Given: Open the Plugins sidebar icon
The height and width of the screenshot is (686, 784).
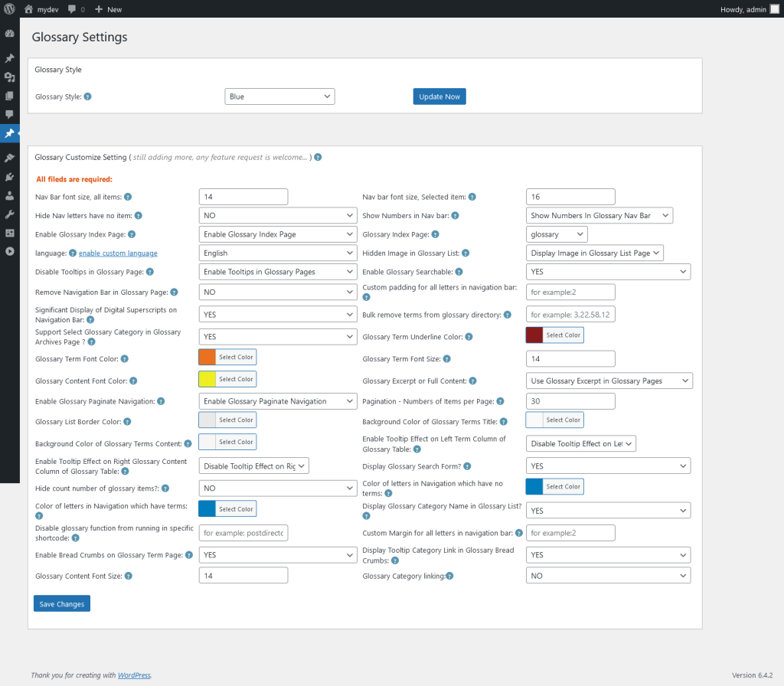Looking at the screenshot, I should click(x=9, y=177).
